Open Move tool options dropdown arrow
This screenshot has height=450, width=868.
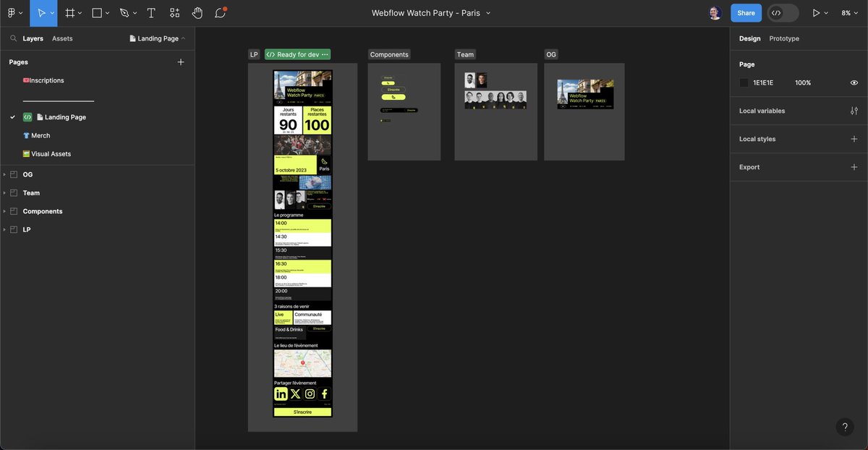coord(52,13)
